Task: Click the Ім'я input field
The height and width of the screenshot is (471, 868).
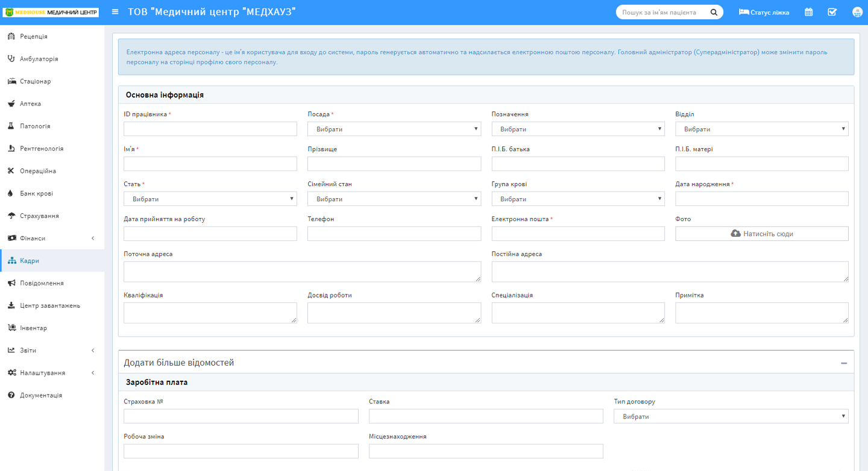Action: pyautogui.click(x=210, y=164)
